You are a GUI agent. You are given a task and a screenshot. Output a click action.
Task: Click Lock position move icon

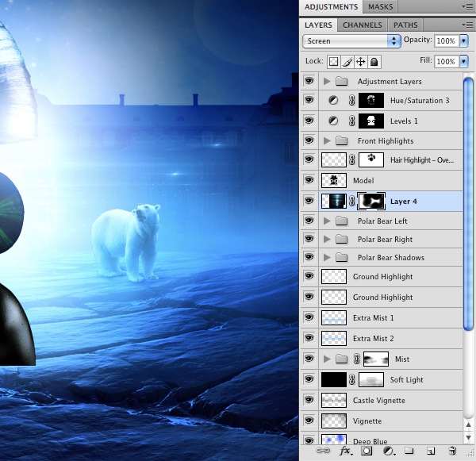coord(361,62)
